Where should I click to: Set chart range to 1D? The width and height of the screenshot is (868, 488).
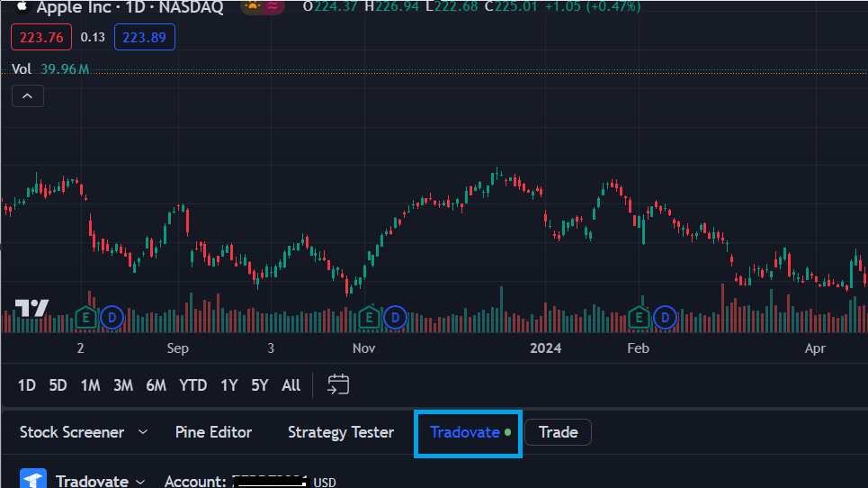pos(27,385)
